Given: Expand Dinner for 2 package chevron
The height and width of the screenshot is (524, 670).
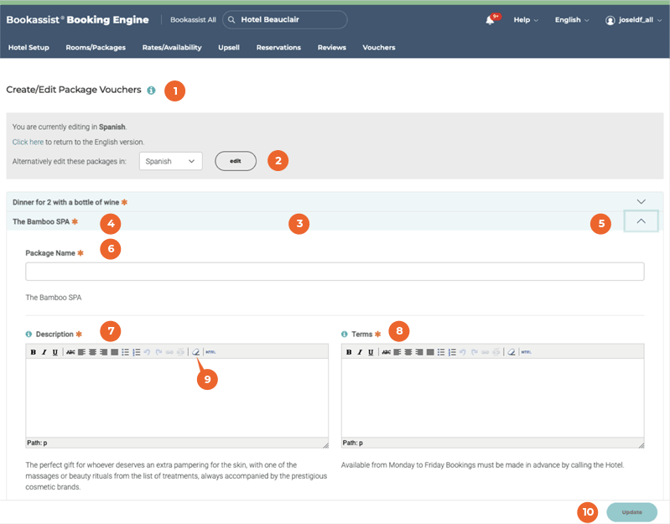Looking at the screenshot, I should pyautogui.click(x=641, y=202).
